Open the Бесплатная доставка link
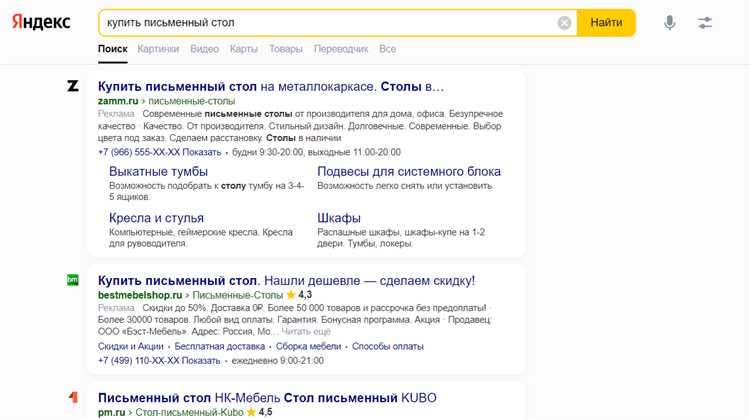 pyautogui.click(x=220, y=346)
